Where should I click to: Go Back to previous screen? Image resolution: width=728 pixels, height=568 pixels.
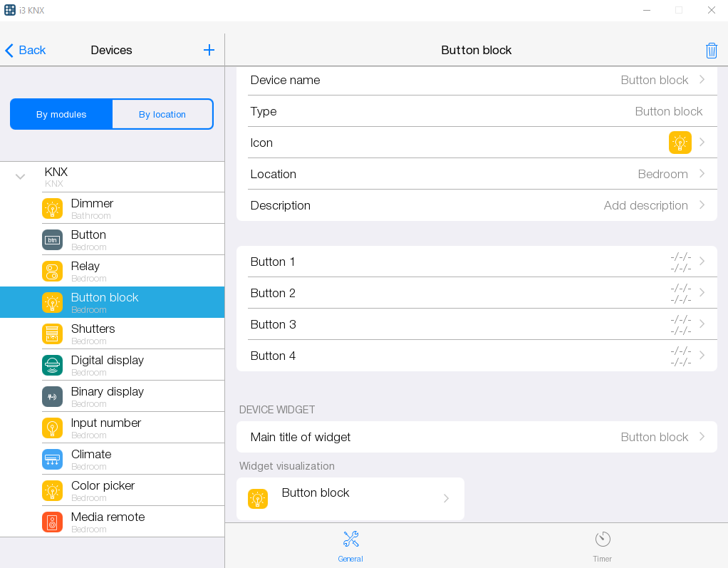coord(26,50)
